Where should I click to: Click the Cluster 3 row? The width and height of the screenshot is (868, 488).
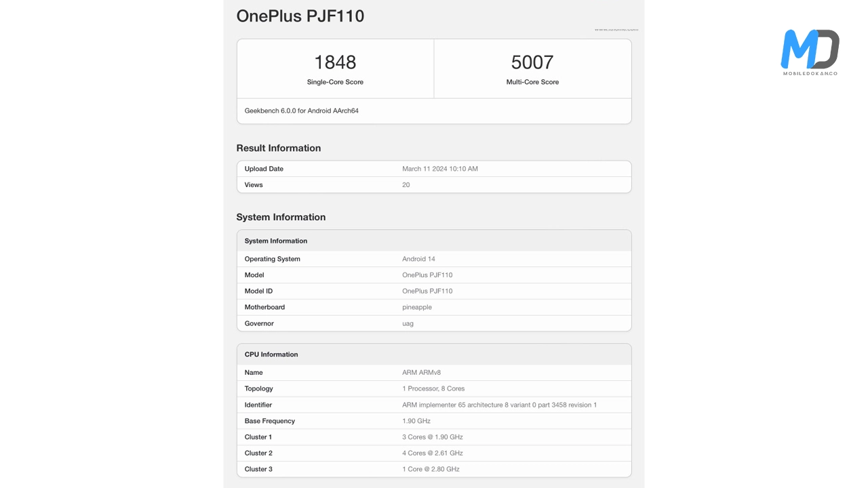(x=434, y=470)
